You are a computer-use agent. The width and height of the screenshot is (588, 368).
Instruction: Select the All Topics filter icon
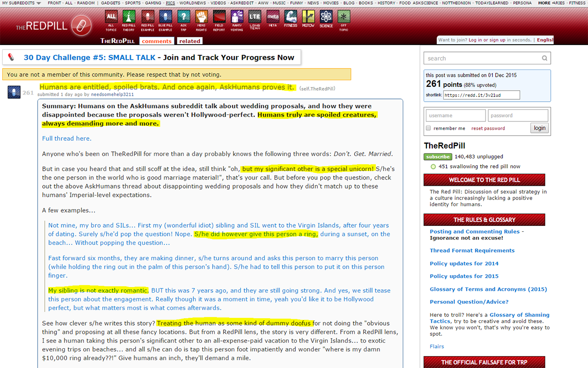(x=111, y=17)
